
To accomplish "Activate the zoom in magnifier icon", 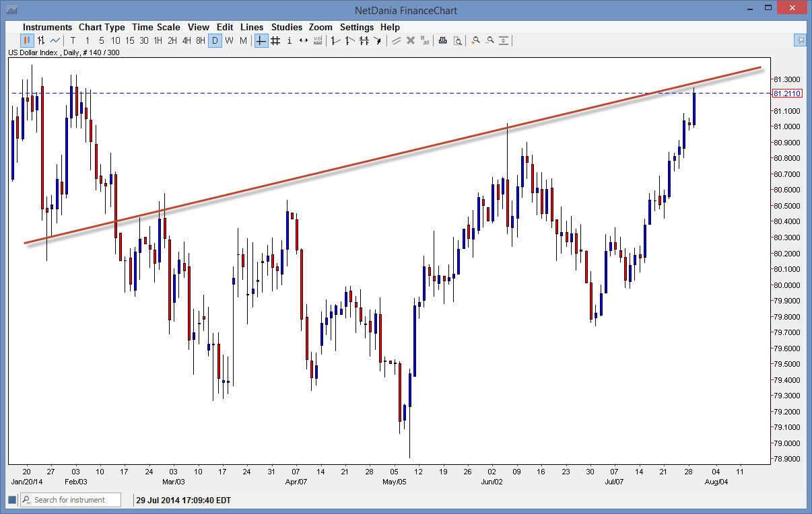I will [476, 40].
